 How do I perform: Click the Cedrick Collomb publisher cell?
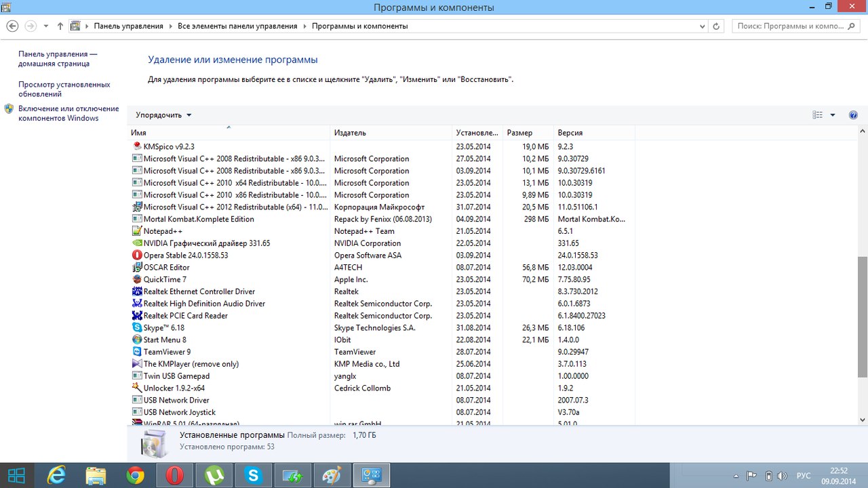pyautogui.click(x=362, y=388)
